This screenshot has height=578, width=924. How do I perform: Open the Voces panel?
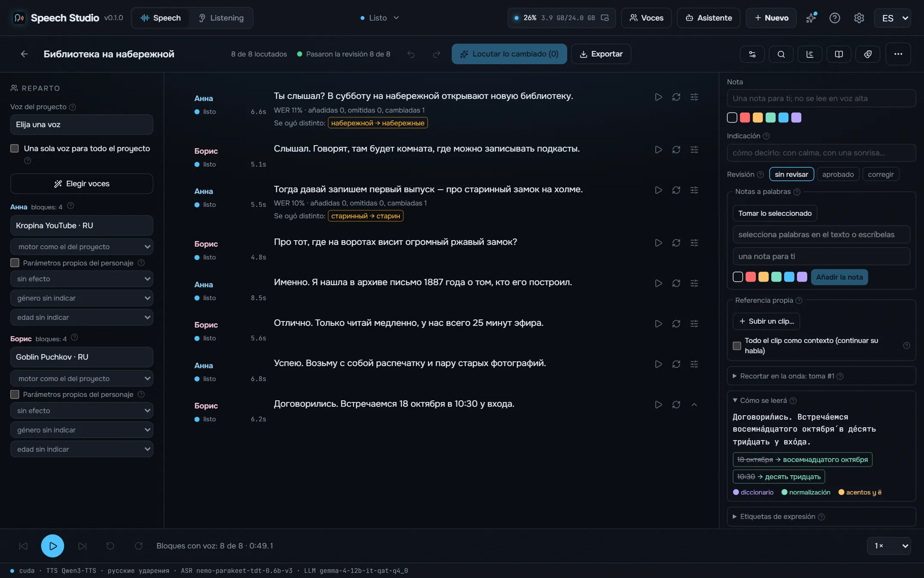(646, 18)
